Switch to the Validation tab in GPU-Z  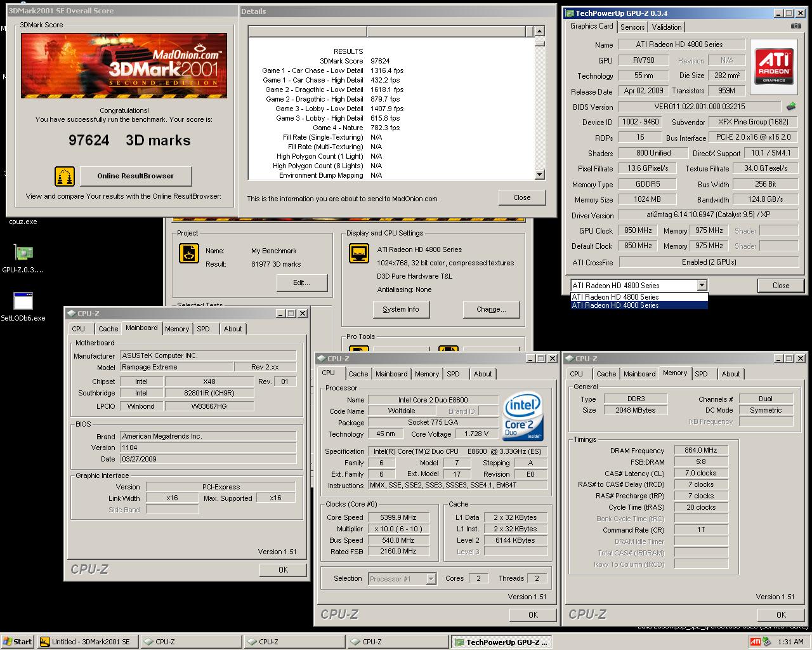click(667, 27)
